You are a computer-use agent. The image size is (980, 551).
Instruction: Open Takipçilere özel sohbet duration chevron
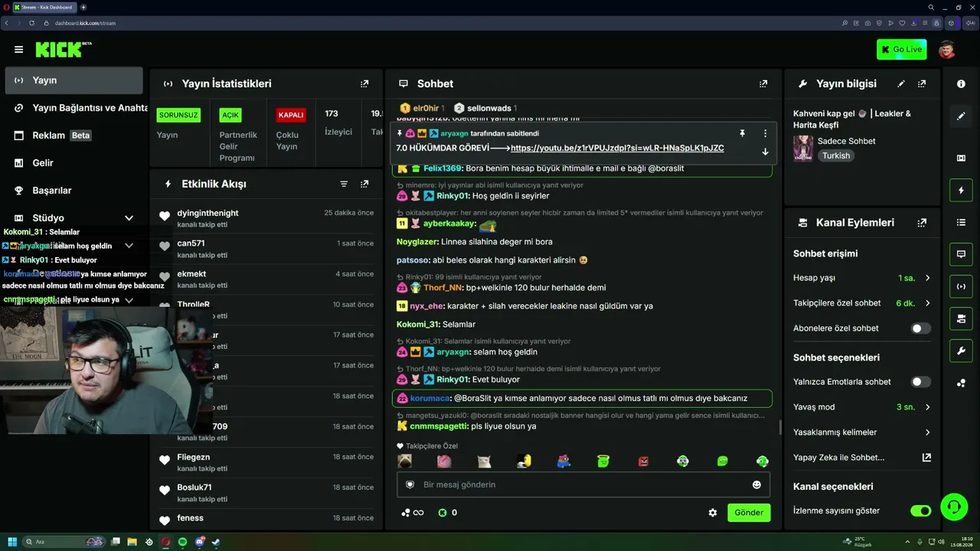(x=927, y=303)
